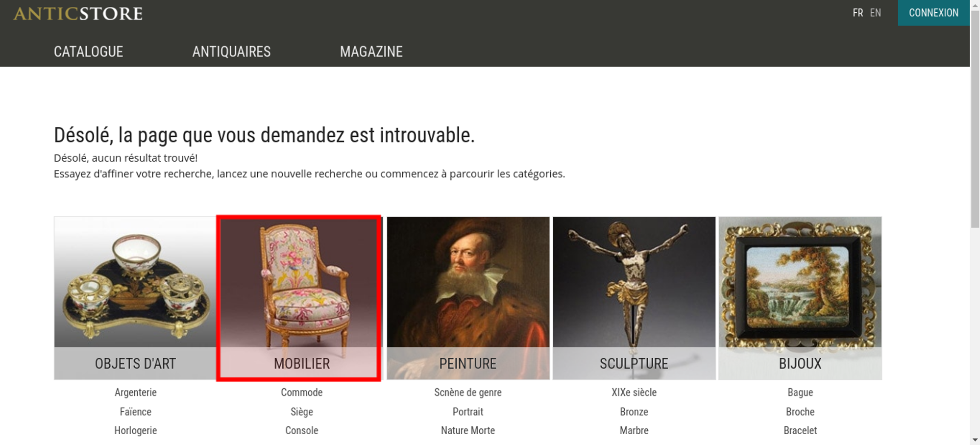Select the Nature Morte link
Image resolution: width=980 pixels, height=445 pixels.
coord(468,430)
